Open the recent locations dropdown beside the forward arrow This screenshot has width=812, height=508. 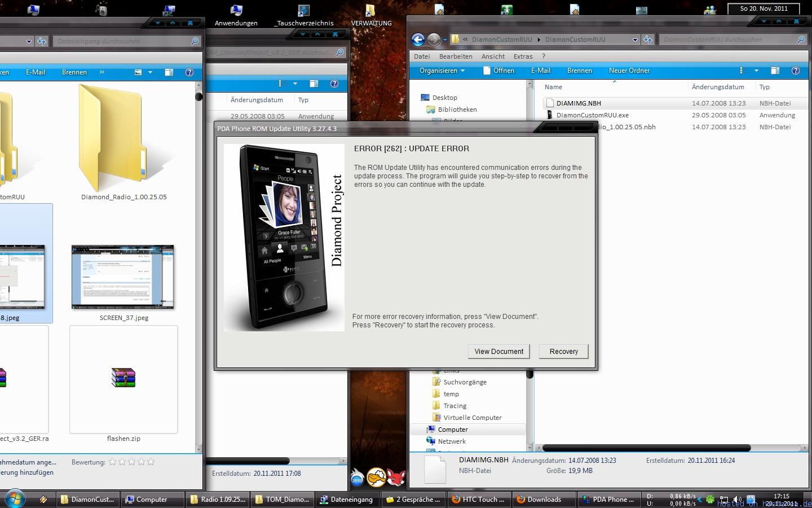coord(445,40)
